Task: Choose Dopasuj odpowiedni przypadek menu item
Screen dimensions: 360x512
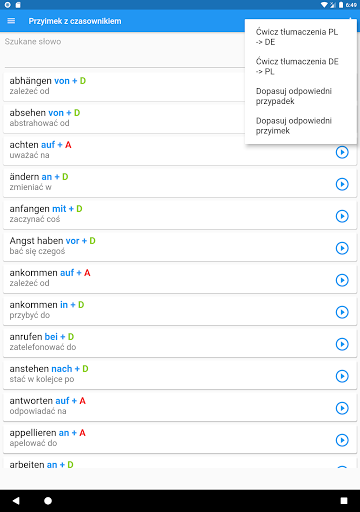Action: (301, 96)
